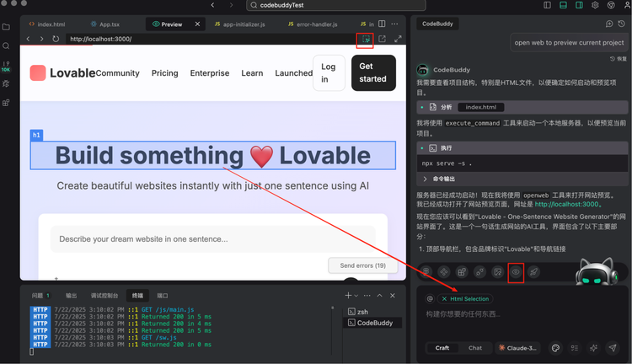The width and height of the screenshot is (632, 364).
Task: Switch to Chat mode
Action: coord(474,348)
